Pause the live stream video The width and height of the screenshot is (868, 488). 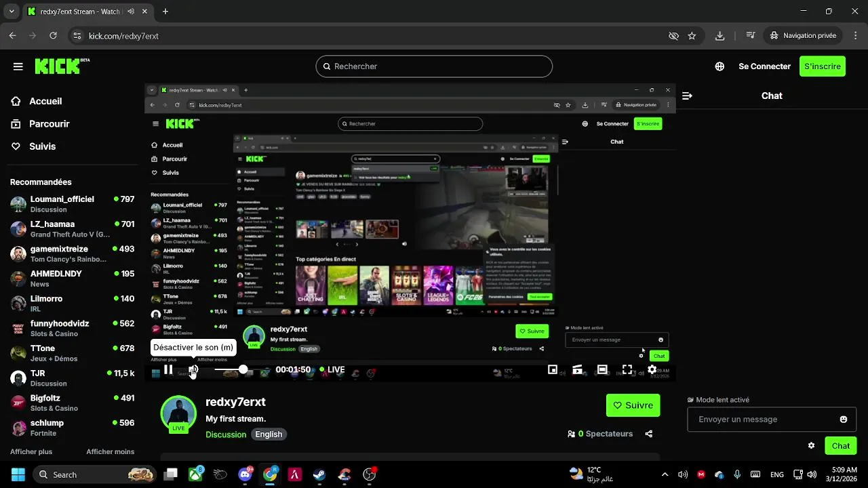pos(168,369)
